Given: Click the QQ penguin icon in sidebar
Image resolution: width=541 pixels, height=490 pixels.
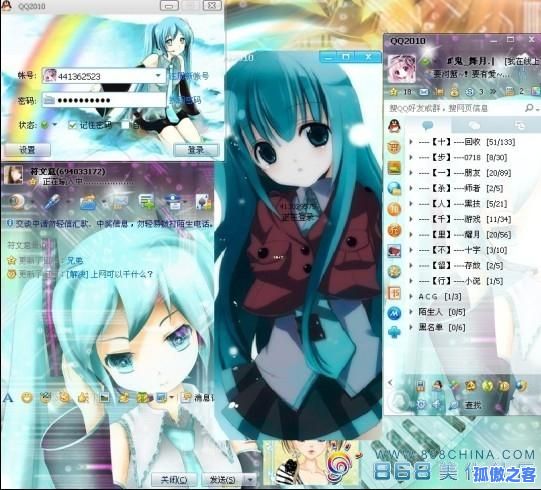Looking at the screenshot, I should [394, 126].
